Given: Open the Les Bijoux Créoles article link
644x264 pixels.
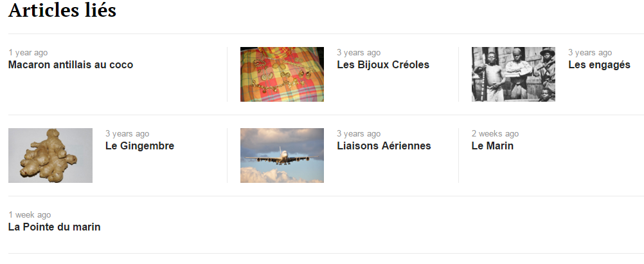Looking at the screenshot, I should pyautogui.click(x=383, y=64).
